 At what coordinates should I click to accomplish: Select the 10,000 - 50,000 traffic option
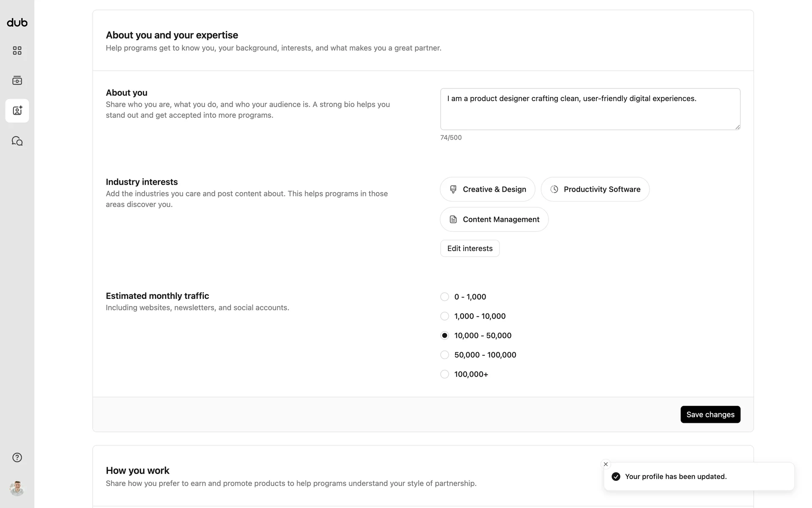coord(444,336)
